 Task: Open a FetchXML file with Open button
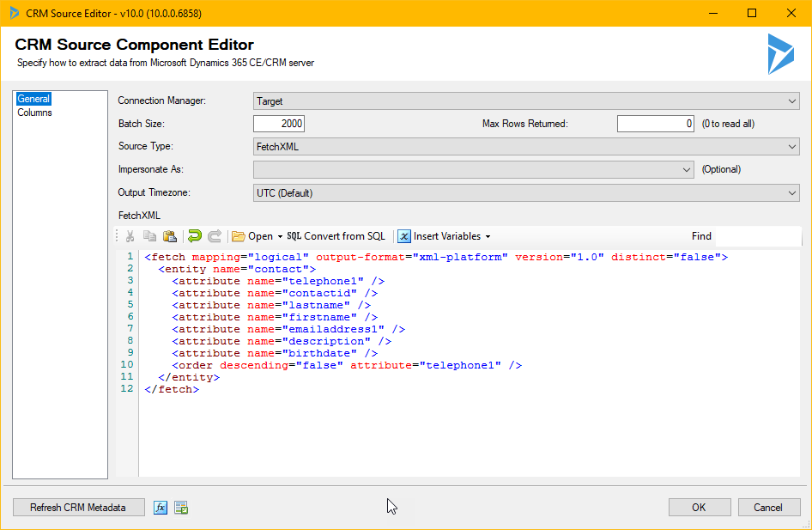(252, 236)
